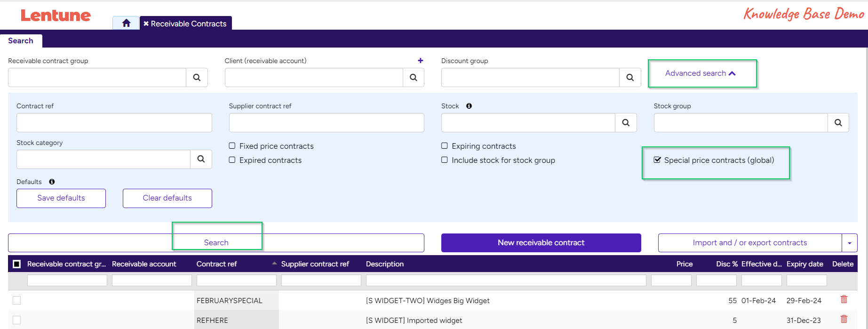The height and width of the screenshot is (329, 868).
Task: Open the Home tab icon
Action: pos(126,23)
